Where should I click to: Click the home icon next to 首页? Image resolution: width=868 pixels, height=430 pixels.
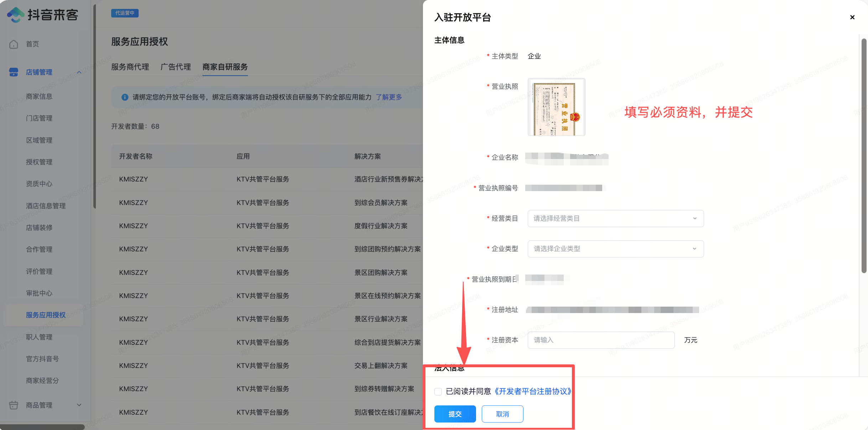(x=14, y=44)
